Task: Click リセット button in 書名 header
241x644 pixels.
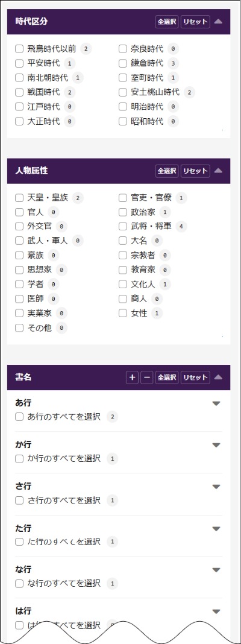Action: click(x=195, y=377)
